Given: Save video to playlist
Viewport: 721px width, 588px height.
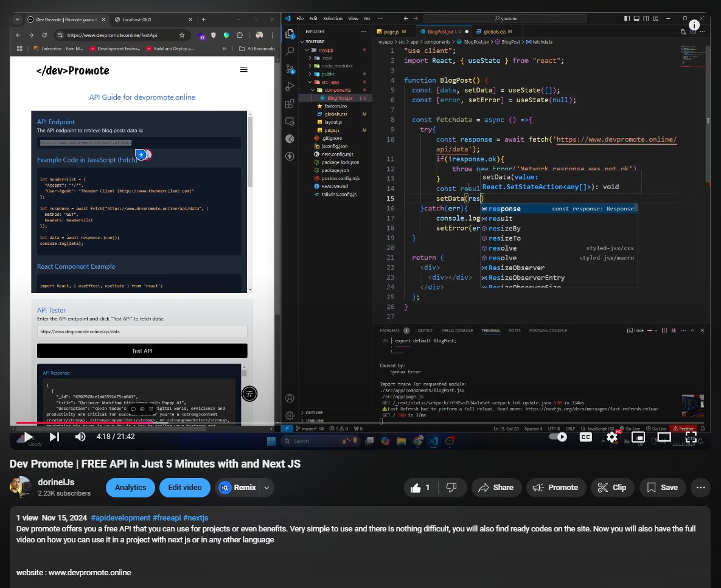Looking at the screenshot, I should click(x=663, y=488).
